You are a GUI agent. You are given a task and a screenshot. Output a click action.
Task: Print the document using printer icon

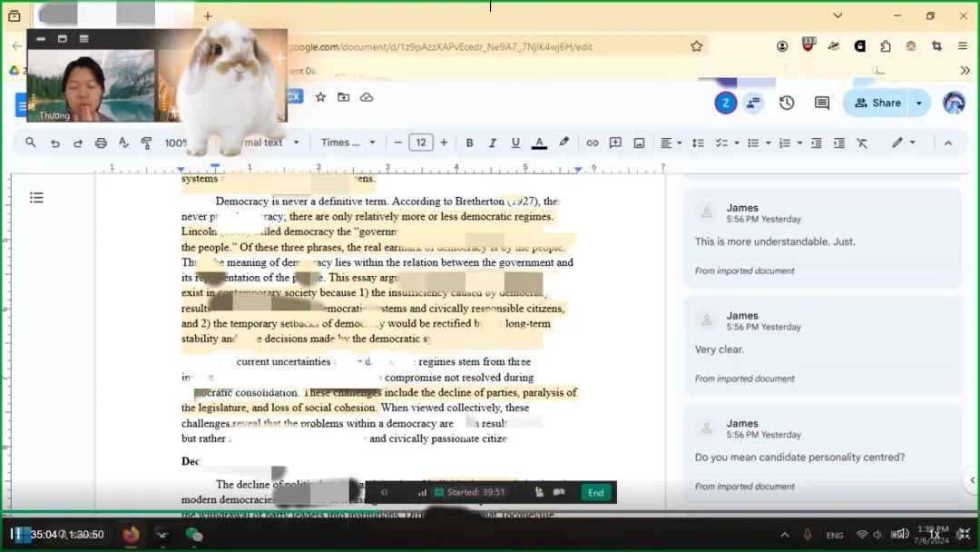(101, 143)
